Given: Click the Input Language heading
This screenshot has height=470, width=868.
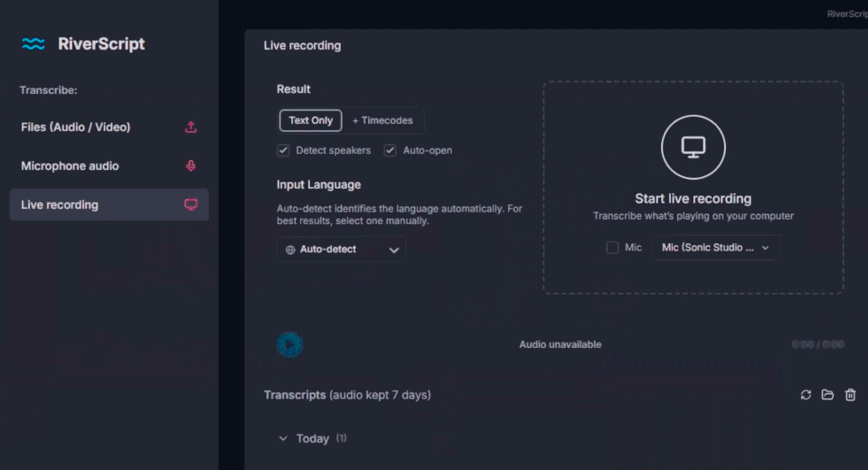Looking at the screenshot, I should (319, 185).
